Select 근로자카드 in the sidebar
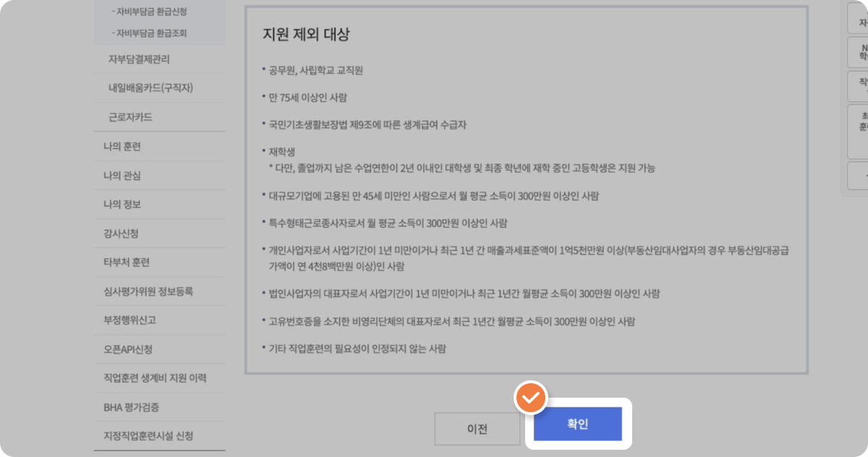868x457 pixels. (130, 117)
